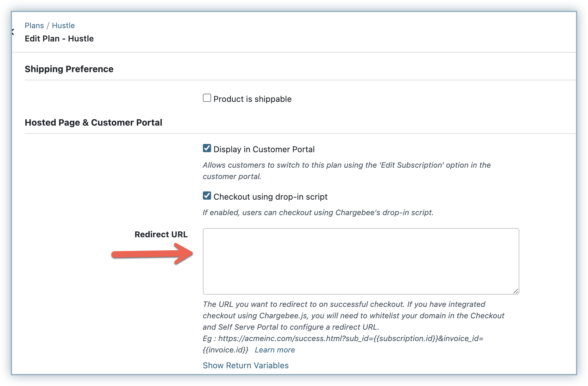Click the back chevron icon at left edge
588x386 pixels.
pyautogui.click(x=13, y=32)
